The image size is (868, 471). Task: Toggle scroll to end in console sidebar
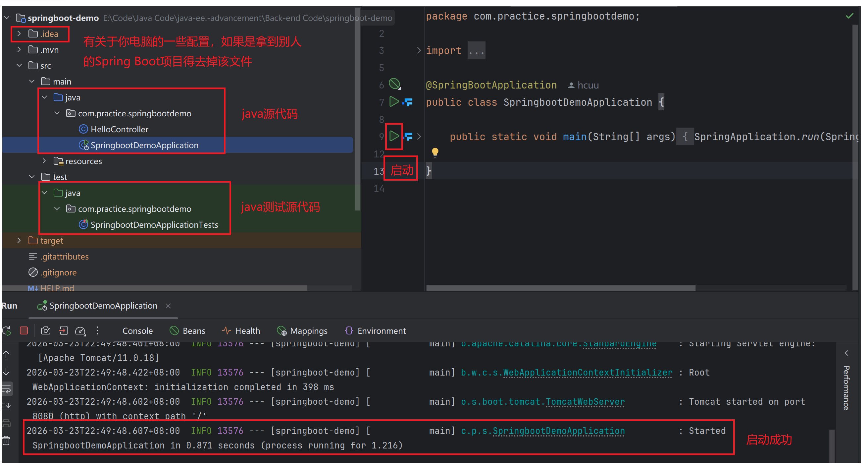7,406
